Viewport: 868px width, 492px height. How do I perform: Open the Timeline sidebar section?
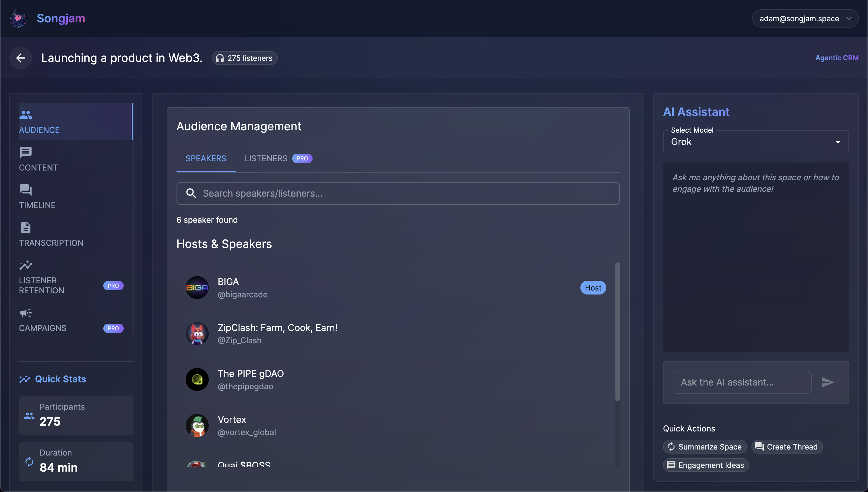click(37, 197)
